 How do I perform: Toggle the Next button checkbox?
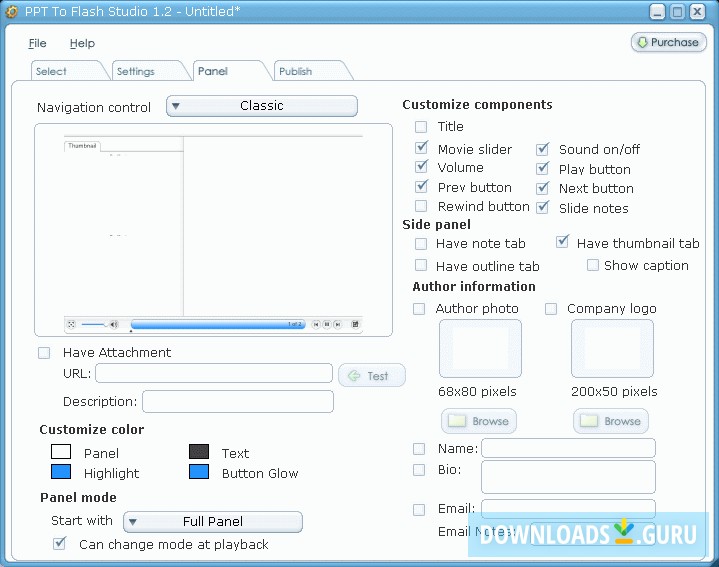click(x=542, y=187)
